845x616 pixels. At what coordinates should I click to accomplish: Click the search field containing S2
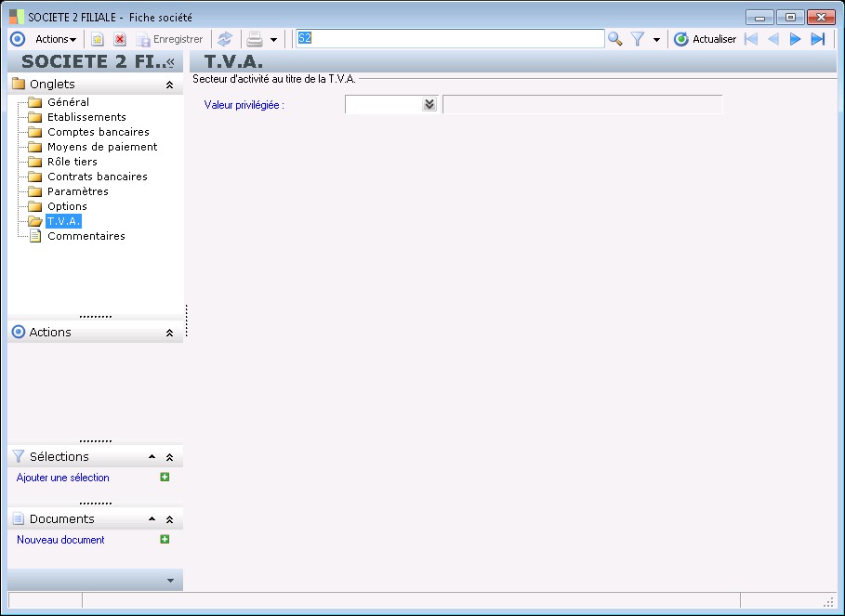(x=450, y=39)
